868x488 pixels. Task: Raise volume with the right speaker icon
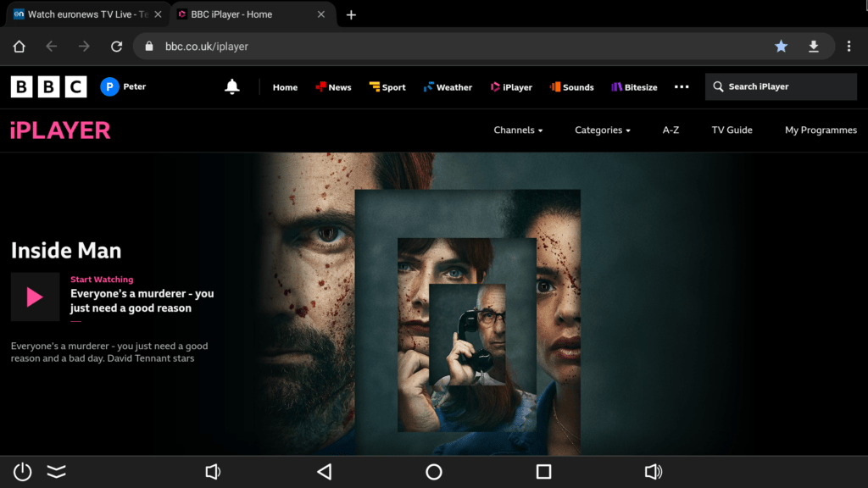coord(654,472)
